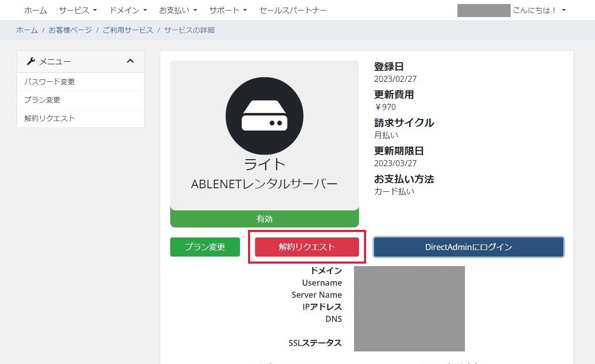The image size is (595, 364).
Task: Select 解約リクエスト in sidebar menu
Action: pyautogui.click(x=50, y=118)
